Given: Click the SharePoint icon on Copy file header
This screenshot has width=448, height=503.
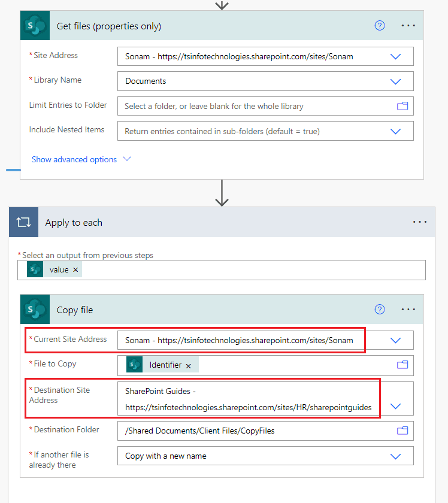Looking at the screenshot, I should click(35, 309).
